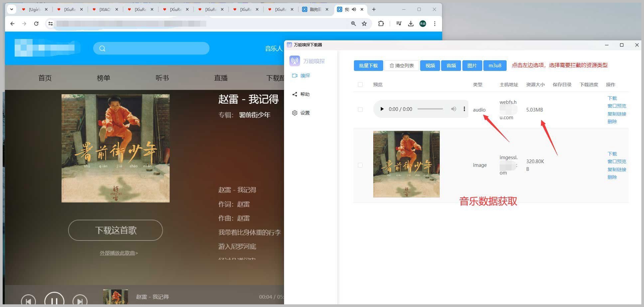This screenshot has width=644, height=307.
Task: Maximize the 万能嗅探下载器 window
Action: pos(622,45)
